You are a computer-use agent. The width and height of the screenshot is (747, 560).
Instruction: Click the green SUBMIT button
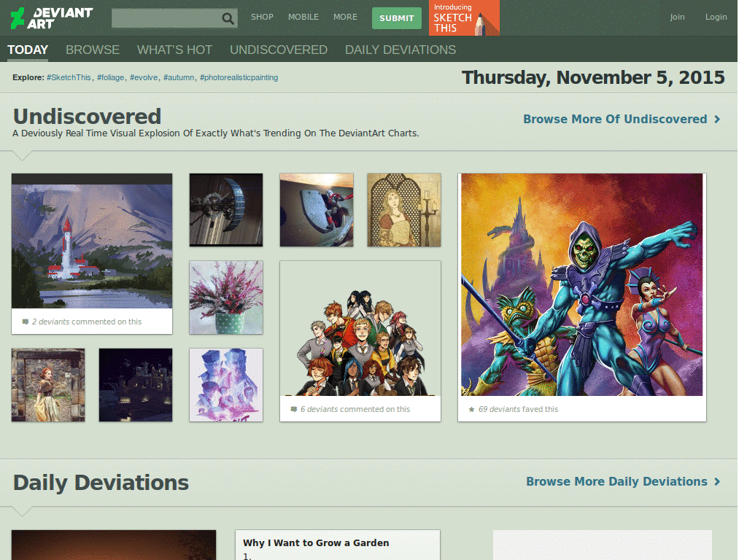(396, 18)
